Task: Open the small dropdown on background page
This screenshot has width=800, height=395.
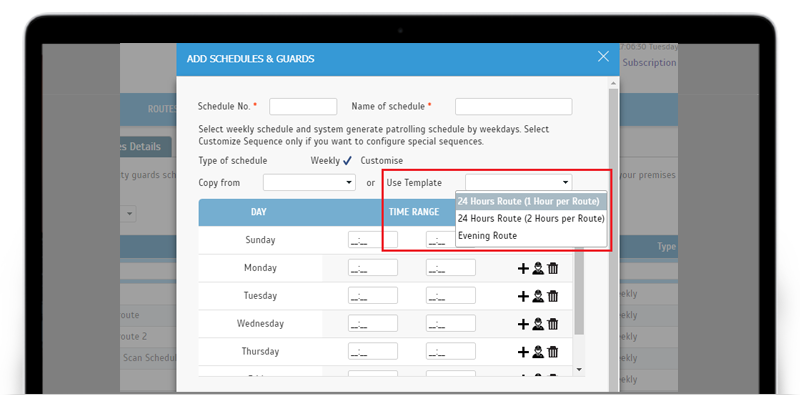Action: tap(128, 213)
